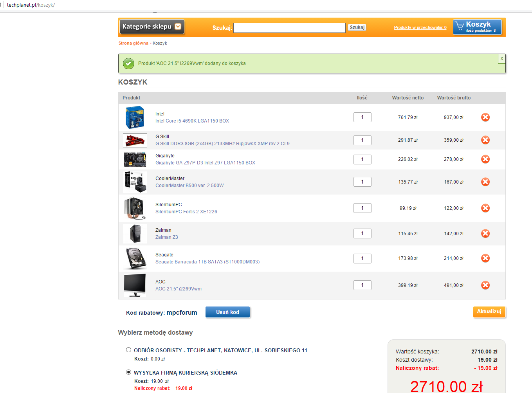Remove CoolerMaster B500 power supply
Viewport: 532px width, 393px height.
(x=485, y=182)
